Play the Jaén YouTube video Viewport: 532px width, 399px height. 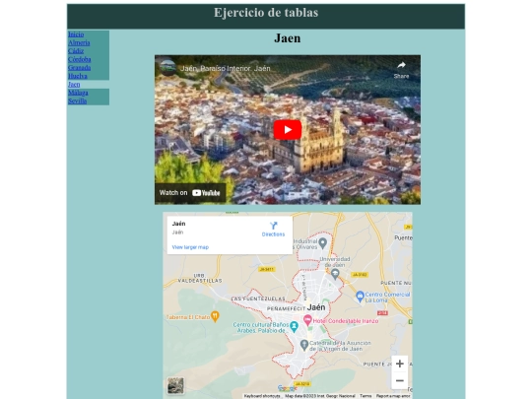288,130
